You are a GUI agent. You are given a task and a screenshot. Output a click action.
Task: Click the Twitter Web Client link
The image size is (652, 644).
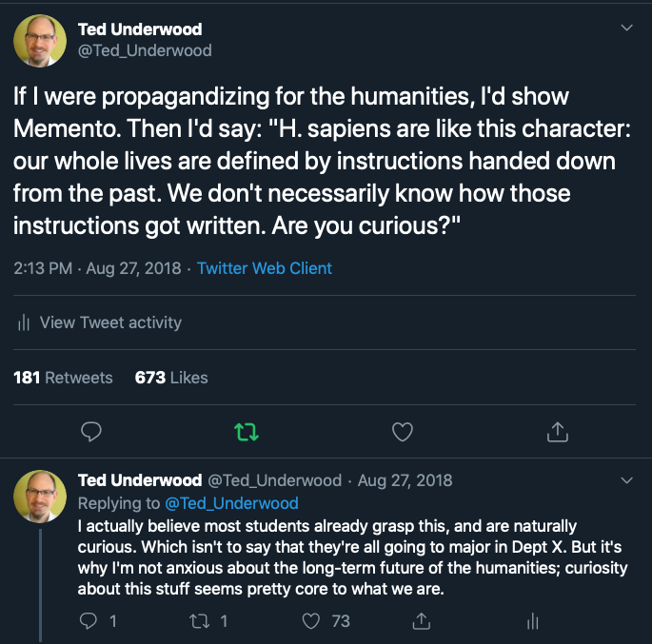click(265, 268)
